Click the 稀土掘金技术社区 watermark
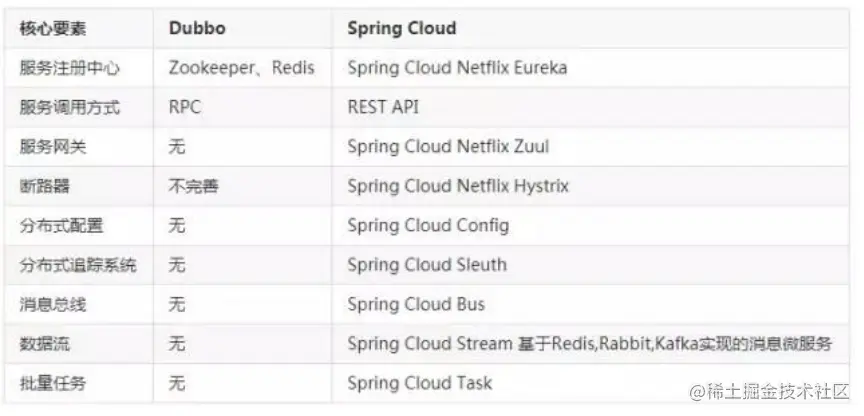864x416 pixels. 768,390
